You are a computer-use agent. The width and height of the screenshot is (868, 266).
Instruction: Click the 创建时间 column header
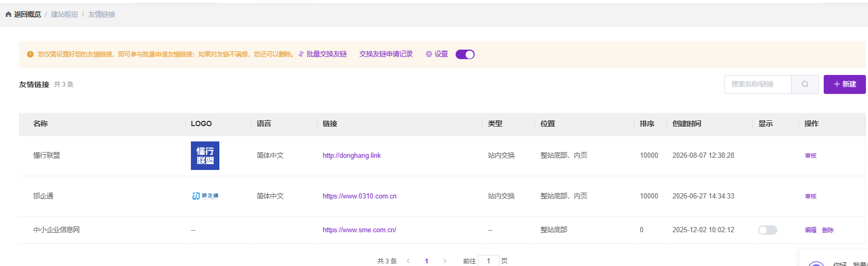coord(687,123)
